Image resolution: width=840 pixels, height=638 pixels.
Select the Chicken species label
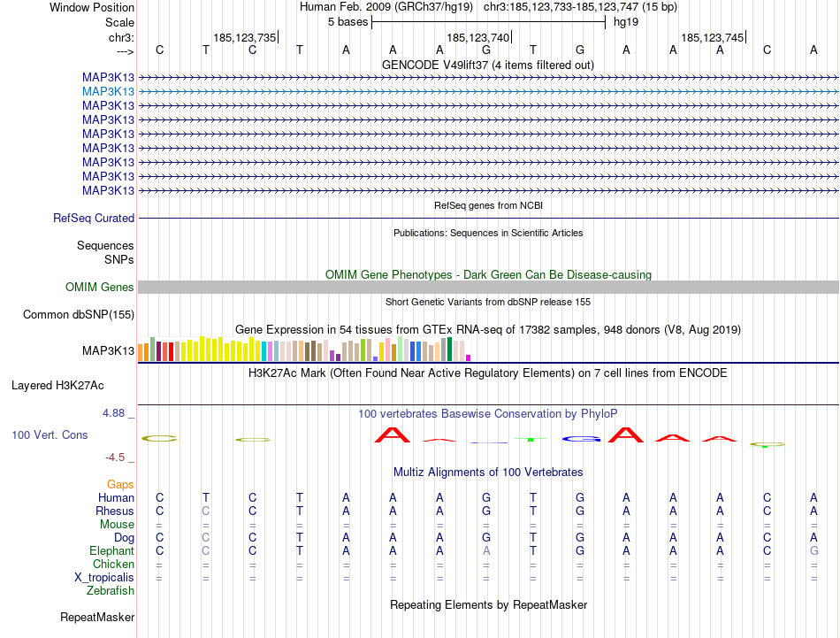pyautogui.click(x=113, y=564)
